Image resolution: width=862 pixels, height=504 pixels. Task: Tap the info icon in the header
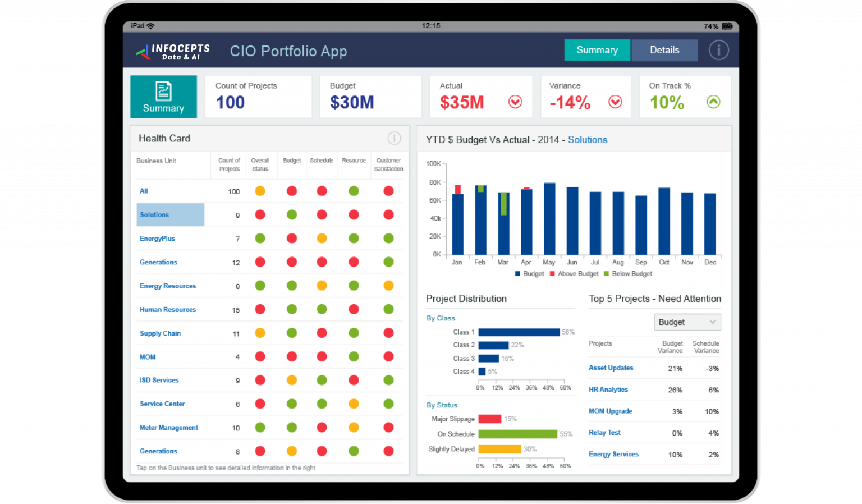[718, 50]
